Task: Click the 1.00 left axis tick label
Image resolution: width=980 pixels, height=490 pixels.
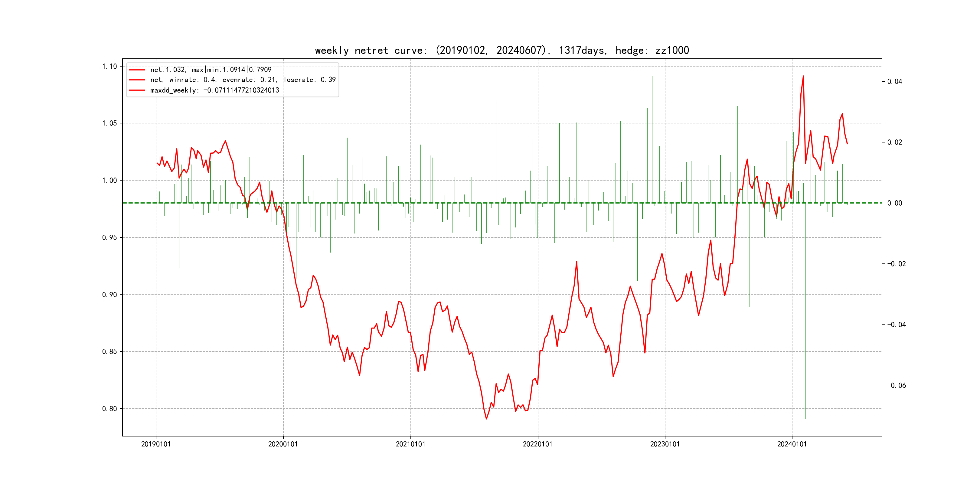Action: pos(109,180)
